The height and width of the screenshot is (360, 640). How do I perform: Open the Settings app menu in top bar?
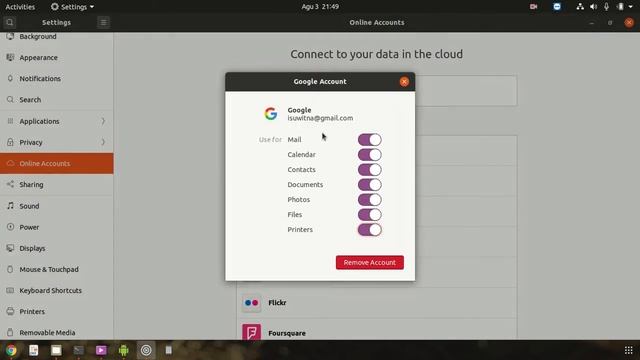72,7
